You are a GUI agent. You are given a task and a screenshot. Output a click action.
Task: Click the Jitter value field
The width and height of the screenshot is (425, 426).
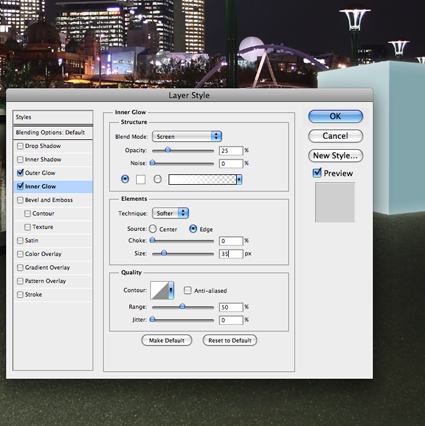click(x=231, y=320)
